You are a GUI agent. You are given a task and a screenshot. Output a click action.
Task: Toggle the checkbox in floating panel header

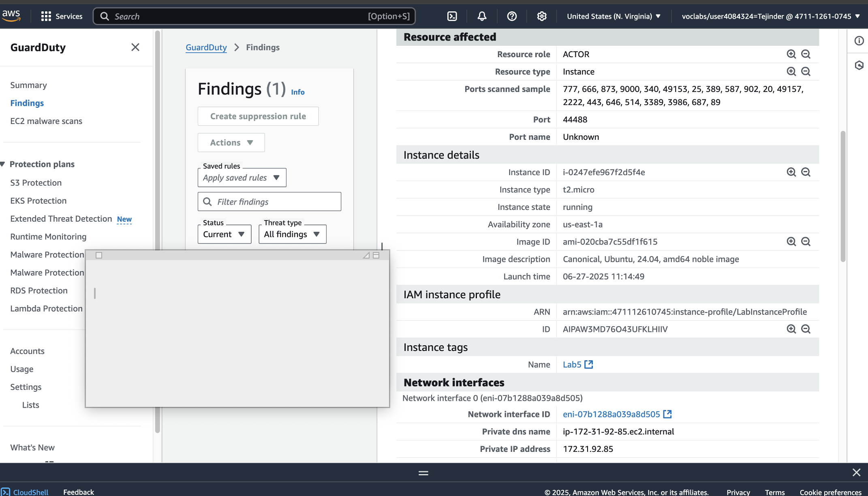pos(99,255)
